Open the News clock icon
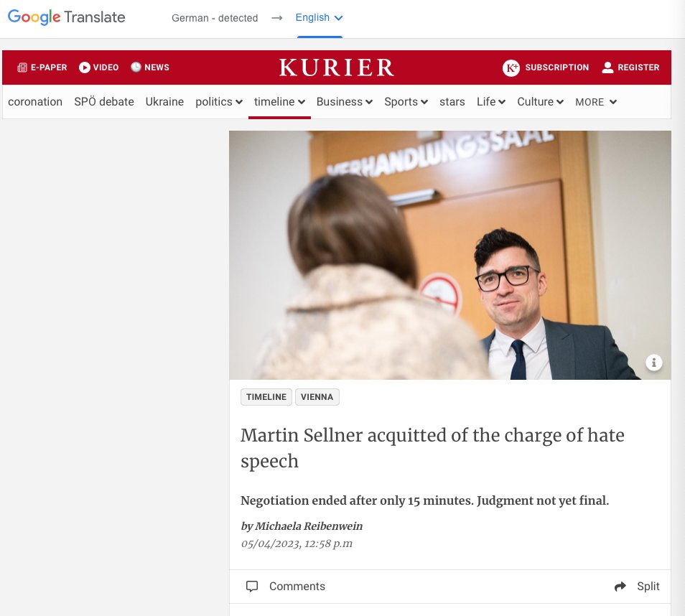Viewport: 685px width, 616px height. [136, 67]
